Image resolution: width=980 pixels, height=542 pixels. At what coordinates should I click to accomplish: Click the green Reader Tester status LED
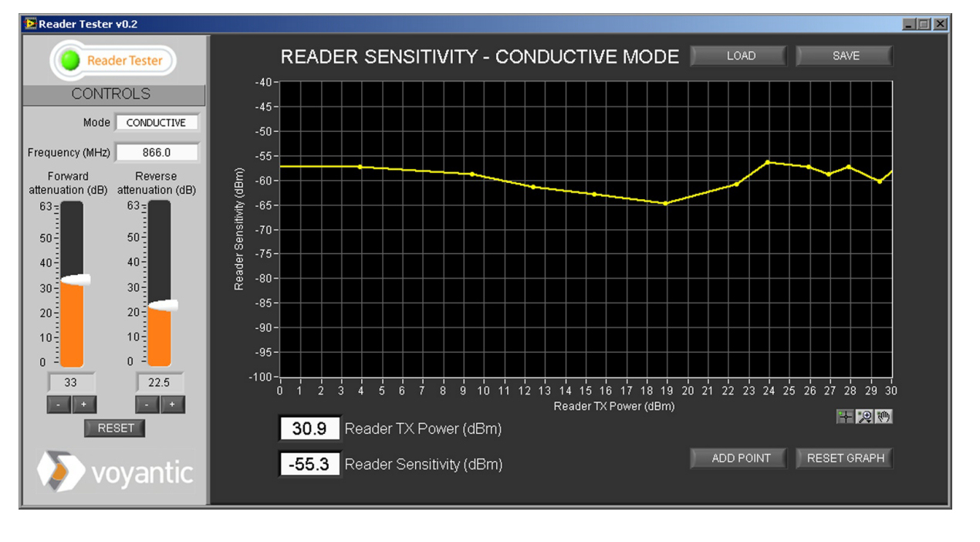click(70, 60)
